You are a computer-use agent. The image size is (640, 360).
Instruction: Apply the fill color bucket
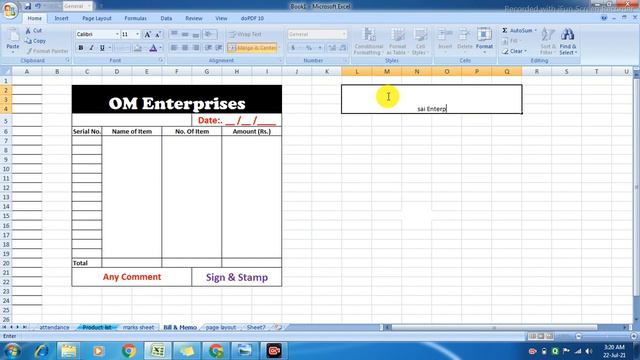pyautogui.click(x=138, y=48)
